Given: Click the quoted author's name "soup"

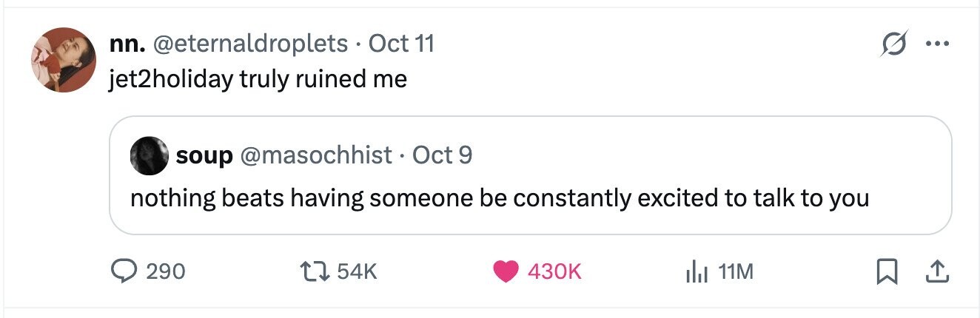Looking at the screenshot, I should point(204,155).
